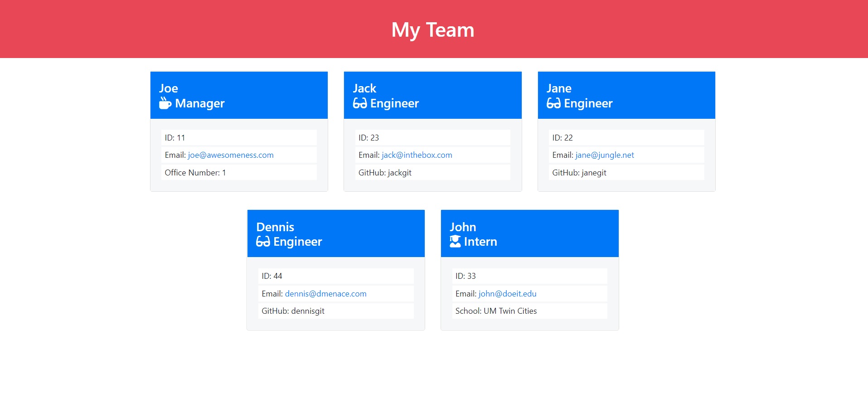The image size is (868, 418).
Task: Click the Intern role title
Action: [480, 242]
